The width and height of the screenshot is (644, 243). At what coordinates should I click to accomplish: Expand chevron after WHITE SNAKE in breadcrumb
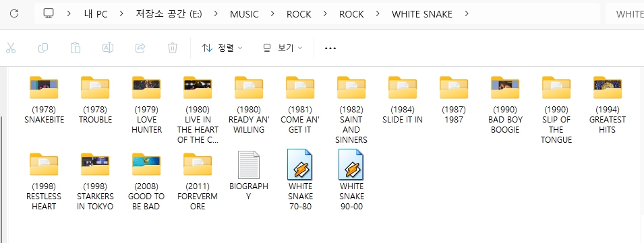[466, 14]
